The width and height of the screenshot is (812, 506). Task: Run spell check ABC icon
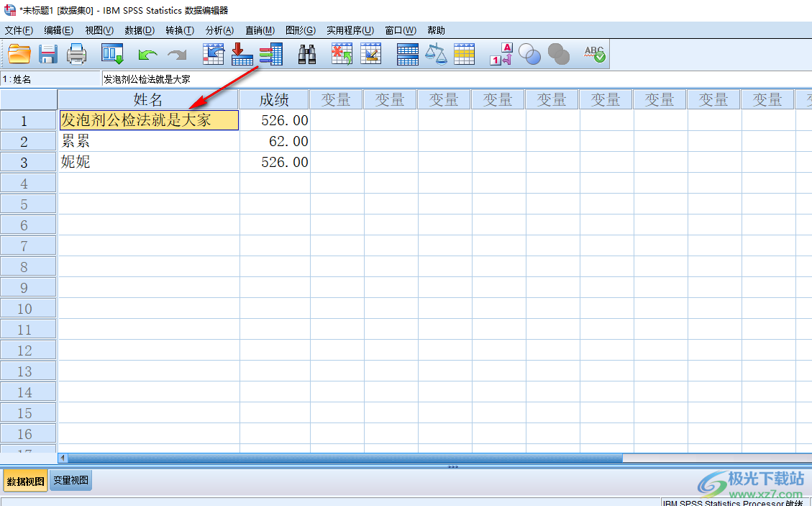click(x=595, y=54)
